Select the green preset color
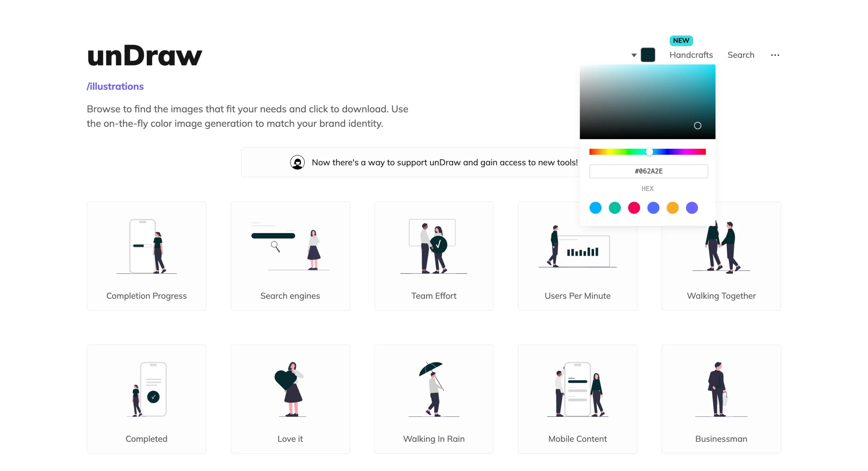The width and height of the screenshot is (868, 471). (615, 208)
